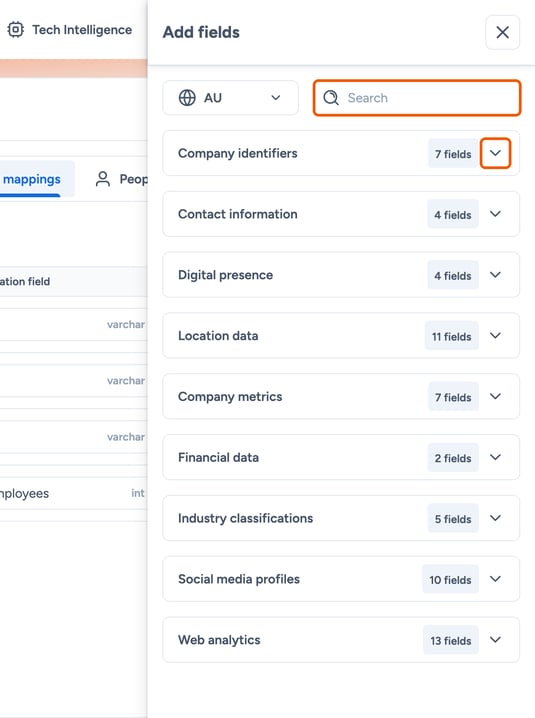The width and height of the screenshot is (535, 718).
Task: Close the Add fields panel
Action: click(502, 32)
